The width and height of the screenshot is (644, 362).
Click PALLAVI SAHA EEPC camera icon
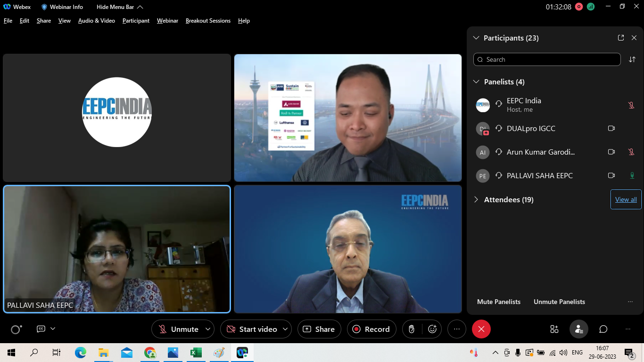pyautogui.click(x=611, y=175)
